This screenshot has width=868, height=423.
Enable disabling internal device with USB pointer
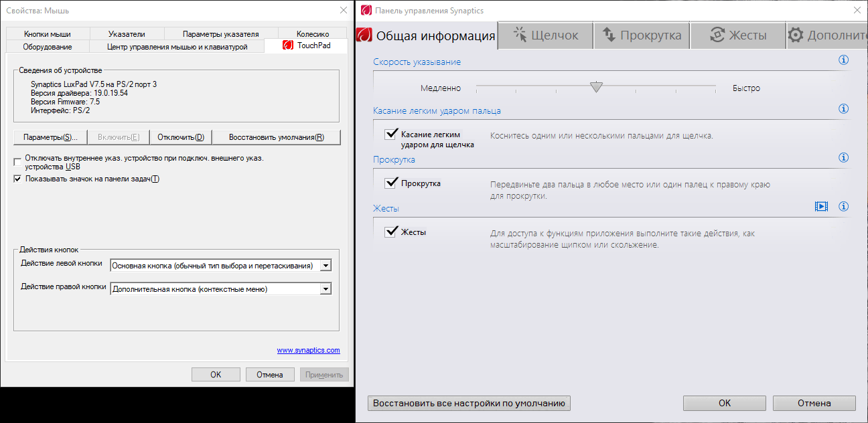click(18, 162)
